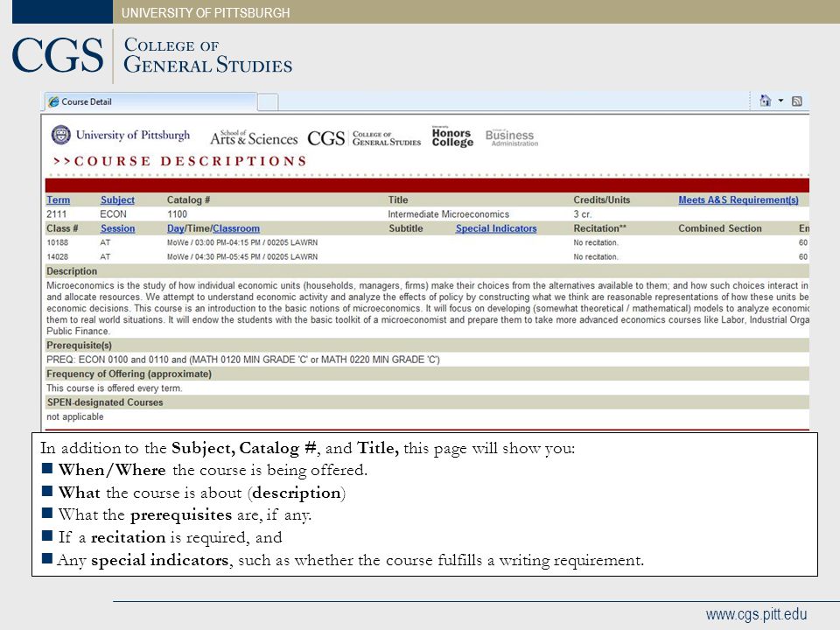Viewport: 840px width, 630px height.
Task: Click the PREQ: ECON 0100 prerequisite text
Action: pos(243,360)
